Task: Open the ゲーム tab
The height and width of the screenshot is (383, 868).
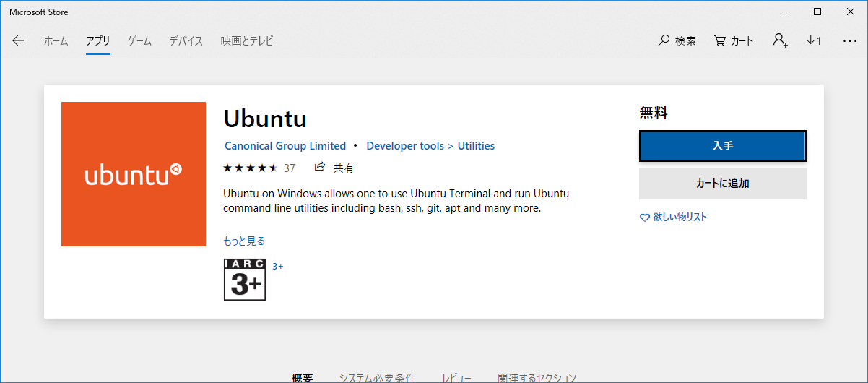Action: (139, 40)
